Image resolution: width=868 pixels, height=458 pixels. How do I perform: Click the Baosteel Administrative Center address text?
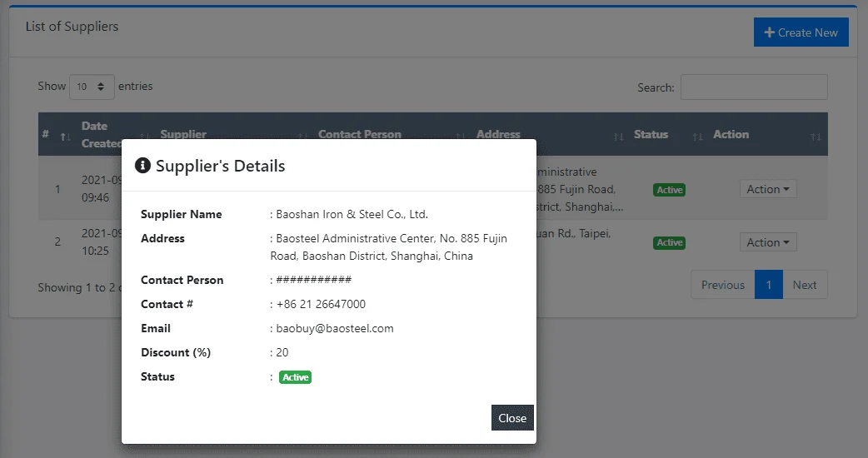389,247
